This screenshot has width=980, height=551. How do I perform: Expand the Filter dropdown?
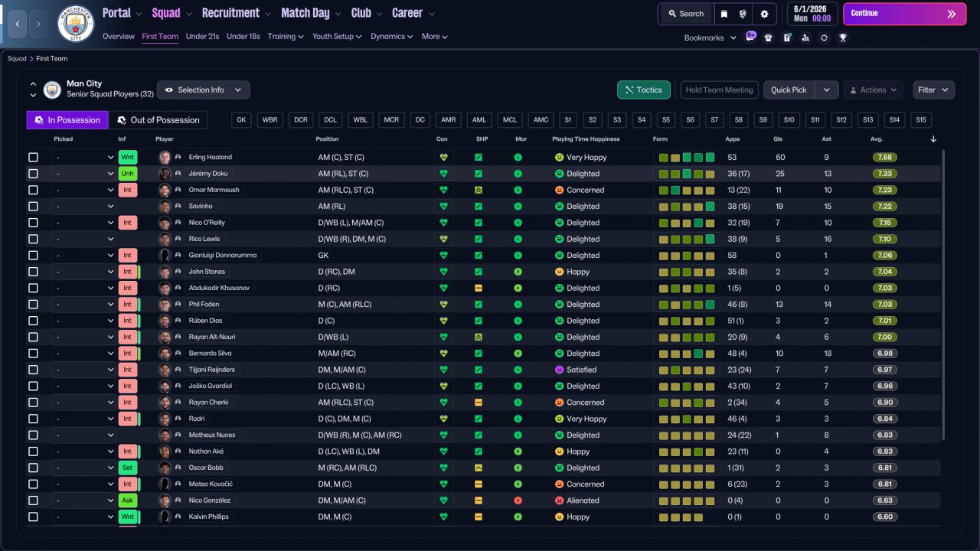(933, 90)
